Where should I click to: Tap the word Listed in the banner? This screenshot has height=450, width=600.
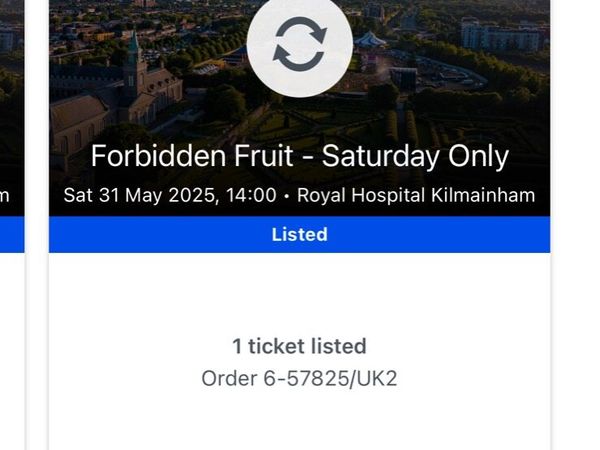(x=300, y=234)
